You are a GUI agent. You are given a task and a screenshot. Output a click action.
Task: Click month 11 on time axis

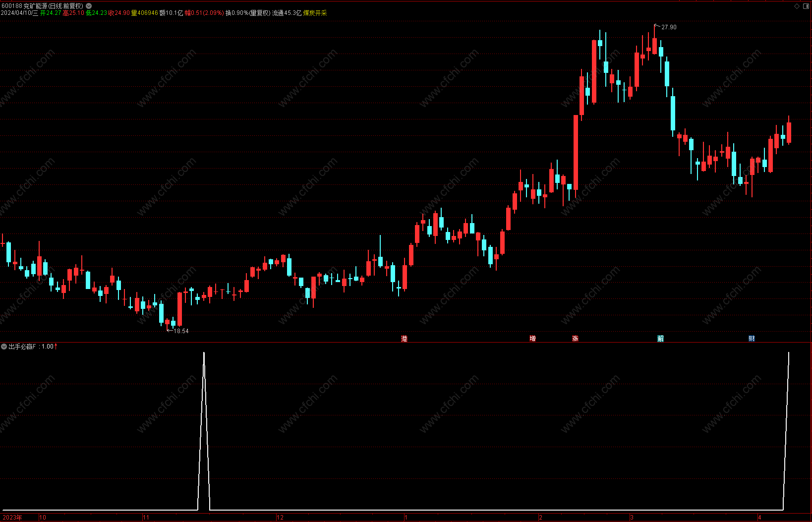[146, 518]
